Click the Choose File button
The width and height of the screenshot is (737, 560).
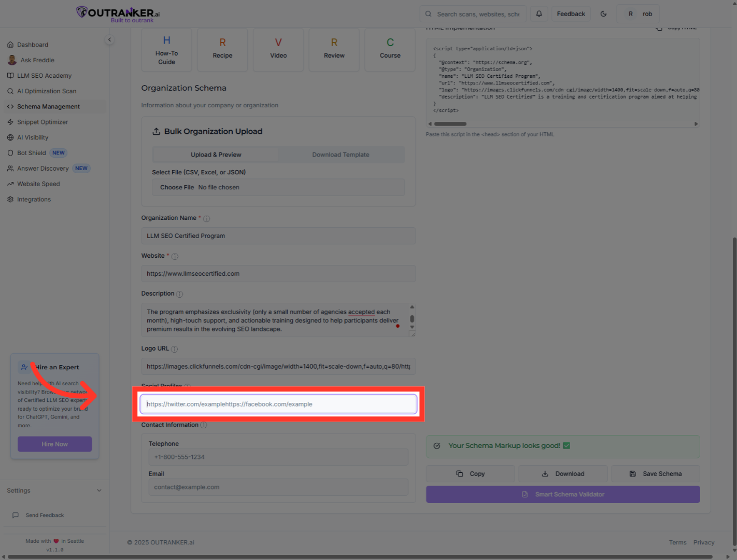pyautogui.click(x=177, y=188)
